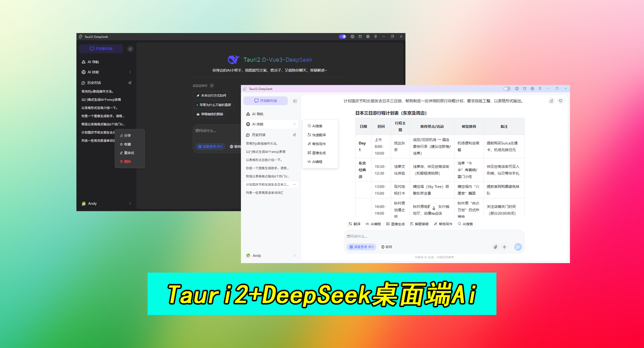Send the message with the send button
Viewport: 644px width, 348px height.
[x=518, y=247]
